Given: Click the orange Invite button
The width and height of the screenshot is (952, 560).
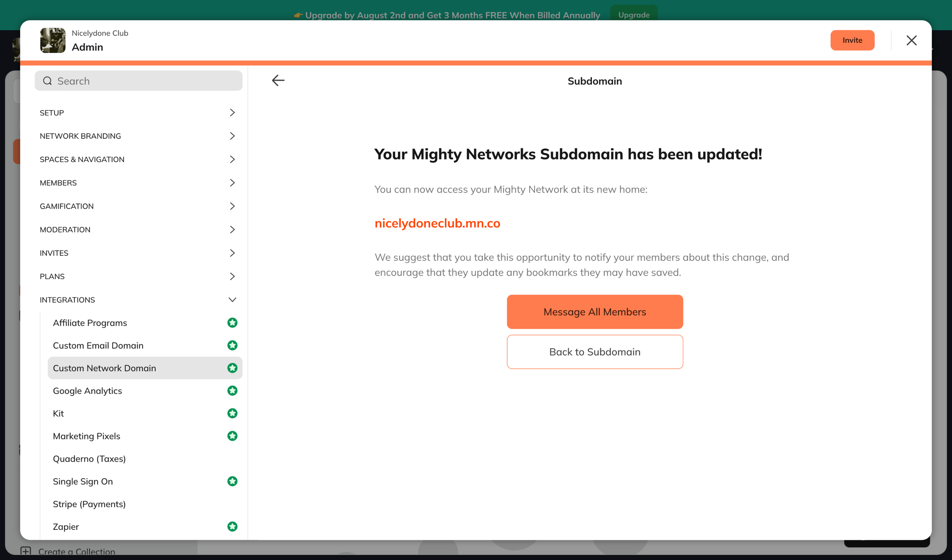Looking at the screenshot, I should pyautogui.click(x=852, y=40).
